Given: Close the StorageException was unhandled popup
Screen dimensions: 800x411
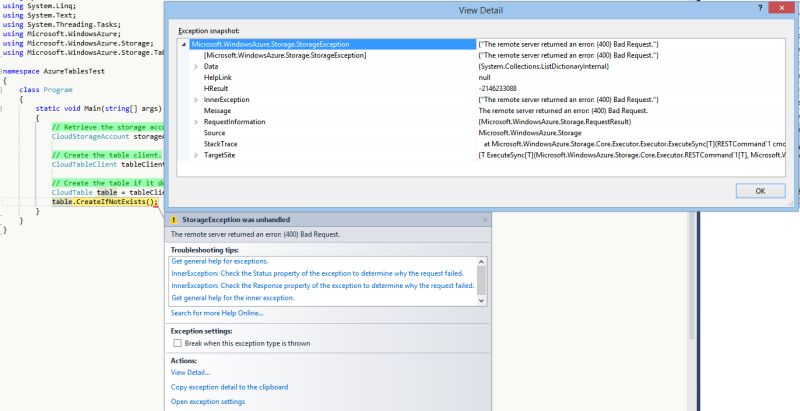Looking at the screenshot, I should [485, 220].
